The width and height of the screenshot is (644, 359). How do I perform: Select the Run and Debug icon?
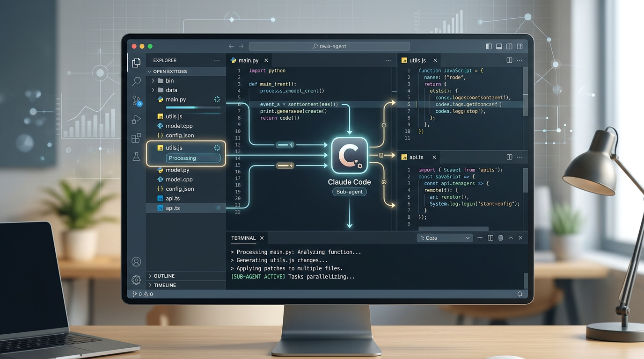click(x=136, y=119)
